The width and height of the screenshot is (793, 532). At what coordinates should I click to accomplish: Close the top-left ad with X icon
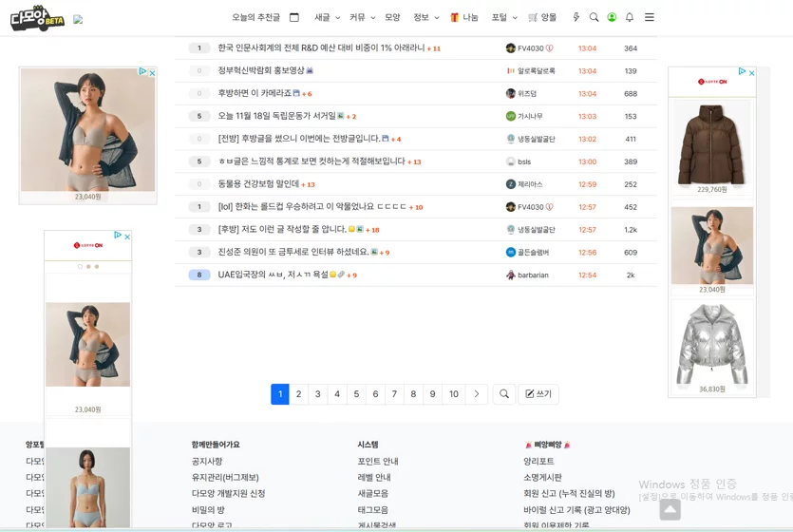coord(152,73)
